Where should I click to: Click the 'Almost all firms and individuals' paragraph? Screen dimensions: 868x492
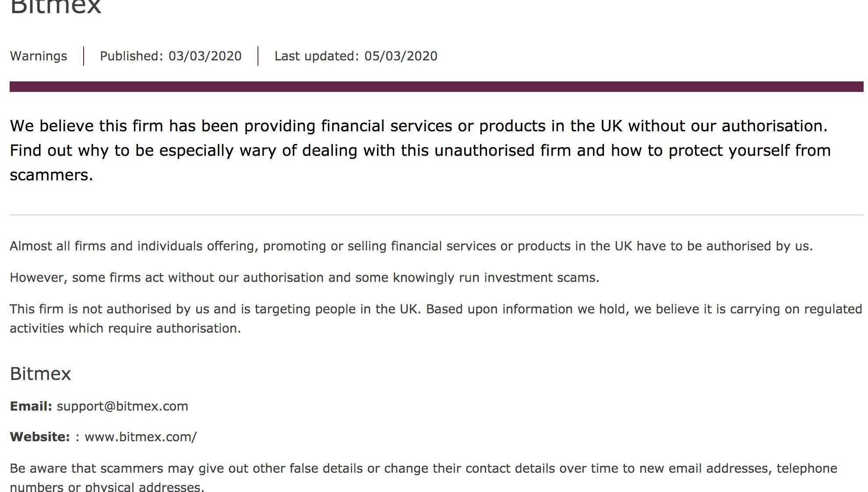(411, 246)
